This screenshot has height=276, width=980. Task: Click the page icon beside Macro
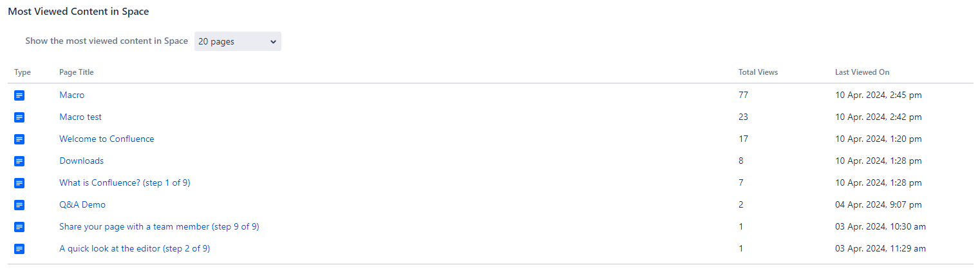click(x=19, y=95)
